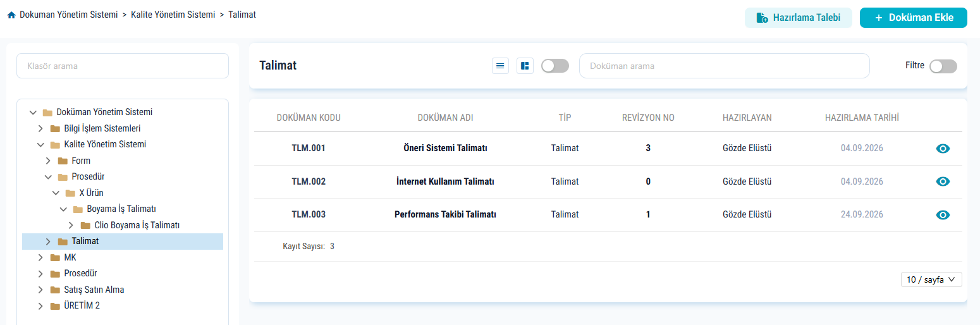View the Performans Takibi Talimatı document (eye icon)
This screenshot has height=325, width=980.
click(943, 214)
